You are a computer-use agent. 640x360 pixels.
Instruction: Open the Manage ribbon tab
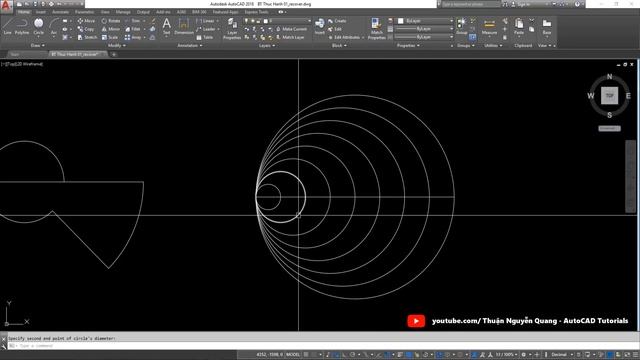tap(123, 12)
